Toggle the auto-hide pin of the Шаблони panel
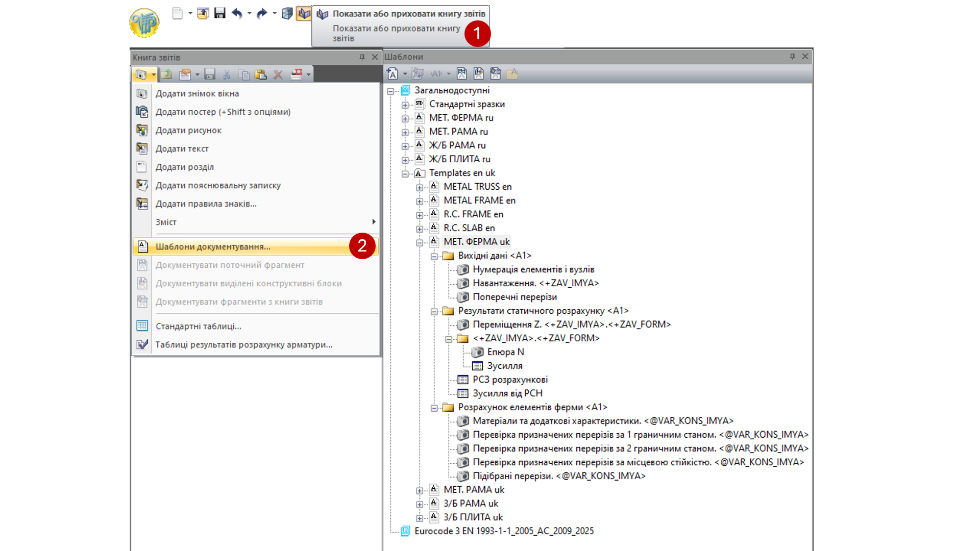This screenshot has height=551, width=980. (792, 57)
